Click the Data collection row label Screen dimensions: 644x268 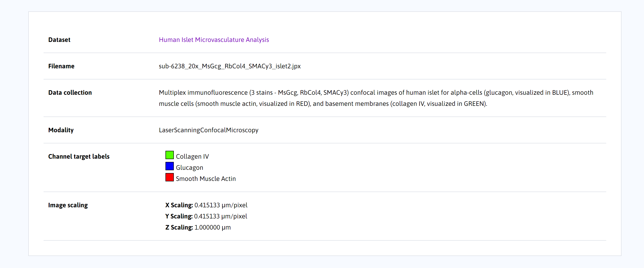pyautogui.click(x=70, y=92)
